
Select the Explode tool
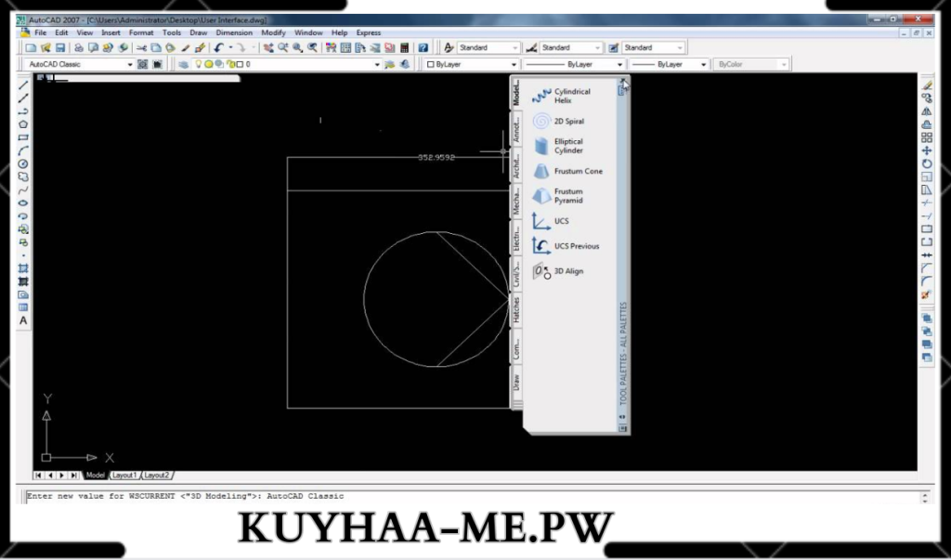pyautogui.click(x=927, y=295)
